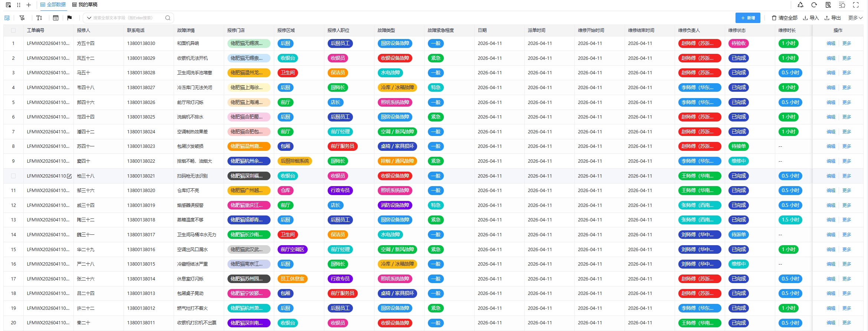Click 后厨排烟系统 area tag
The height and width of the screenshot is (331, 868).
point(295,161)
